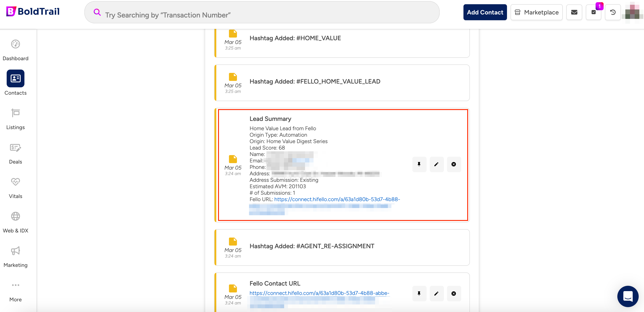Screen dimensions: 644x312
Task: Click "Origin Type: Automation" line
Action: [x=278, y=135]
